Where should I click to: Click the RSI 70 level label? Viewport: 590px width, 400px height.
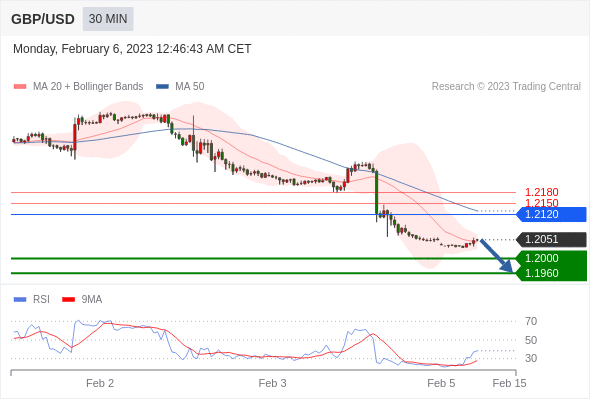(531, 321)
